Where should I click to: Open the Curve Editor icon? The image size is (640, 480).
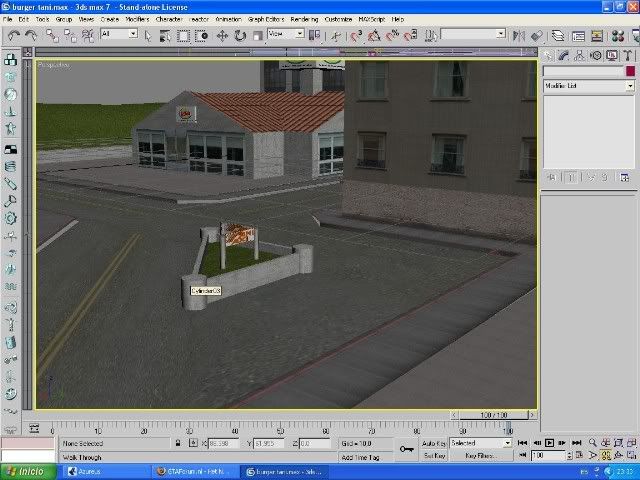point(578,36)
